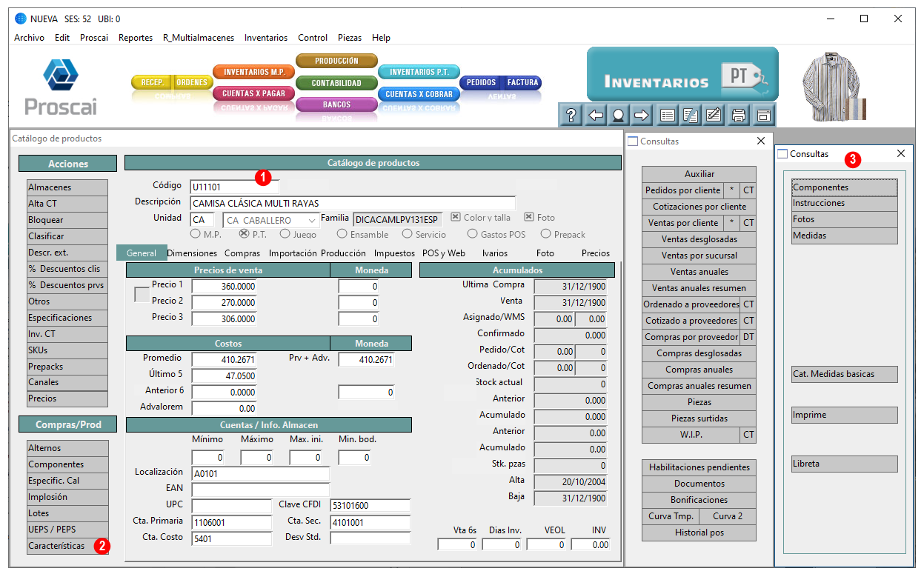Open INVENTARIOS P.T. module
Screen dimensions: 924x574
(419, 72)
